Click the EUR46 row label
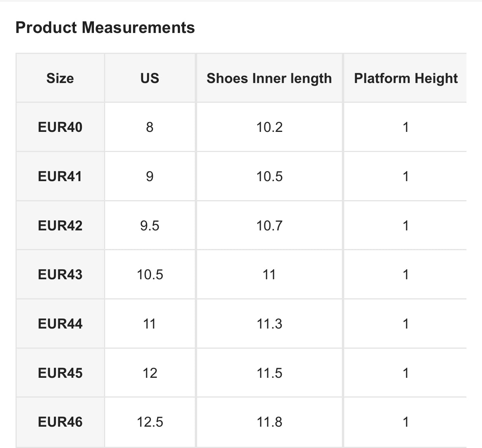The height and width of the screenshot is (448, 482). pos(60,422)
